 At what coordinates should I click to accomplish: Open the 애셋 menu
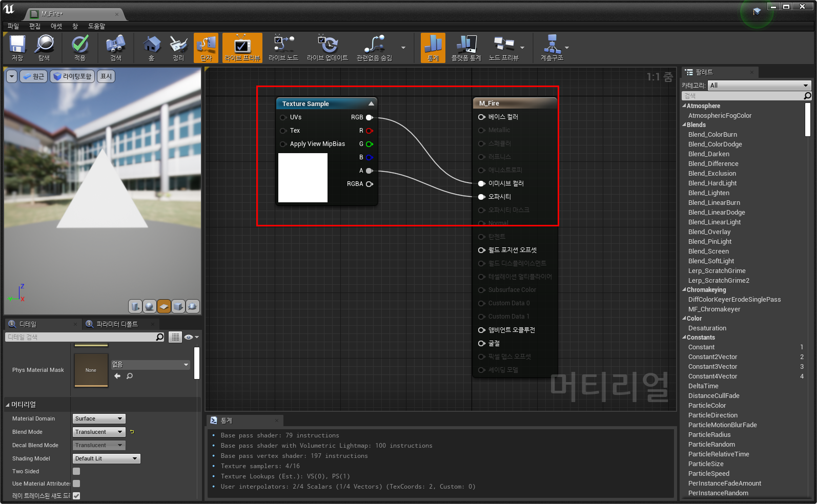pos(56,26)
